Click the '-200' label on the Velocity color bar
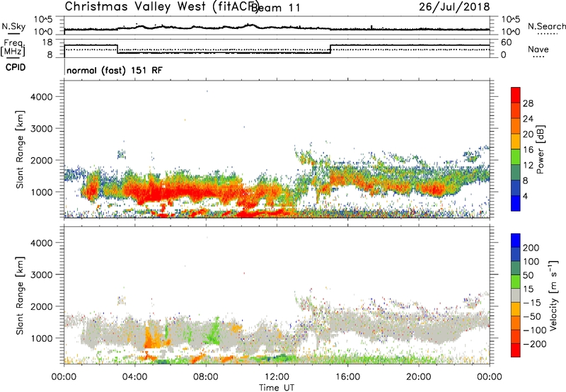Image resolution: width=566 pixels, height=392 pixels. pos(535,344)
